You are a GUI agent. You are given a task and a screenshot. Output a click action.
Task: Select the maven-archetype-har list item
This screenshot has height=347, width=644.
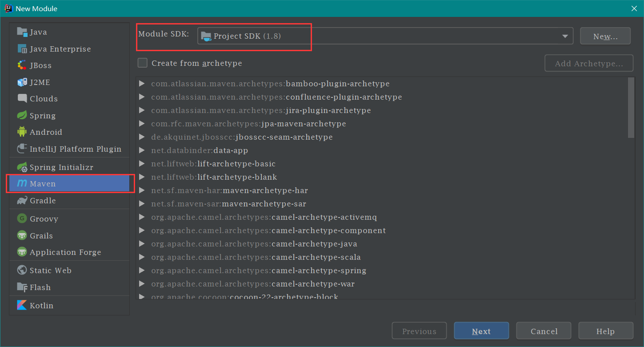(265, 190)
